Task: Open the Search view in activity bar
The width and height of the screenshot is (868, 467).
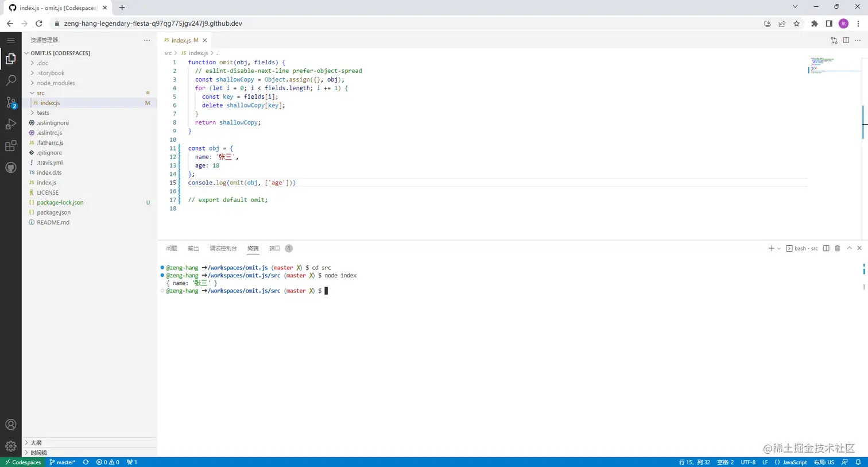Action: click(x=10, y=80)
